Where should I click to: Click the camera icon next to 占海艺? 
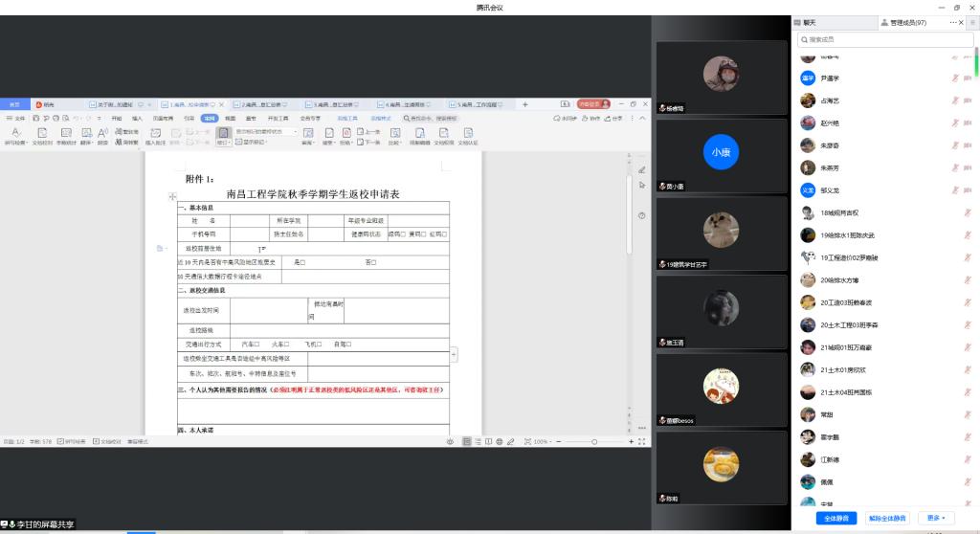(x=968, y=100)
